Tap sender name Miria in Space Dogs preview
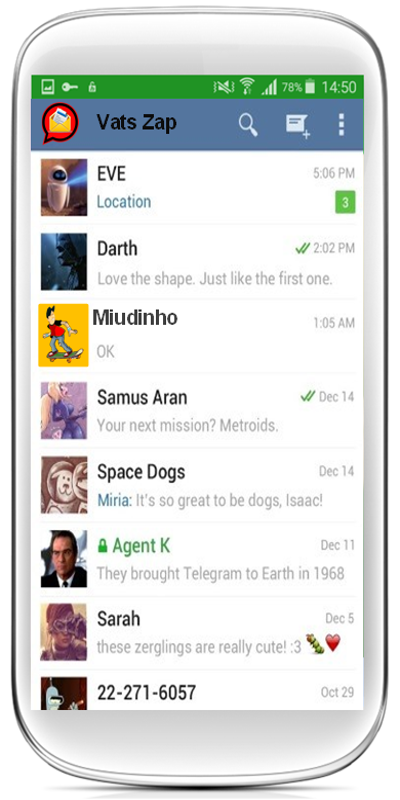Screen dimensions: 400x800 114,500
